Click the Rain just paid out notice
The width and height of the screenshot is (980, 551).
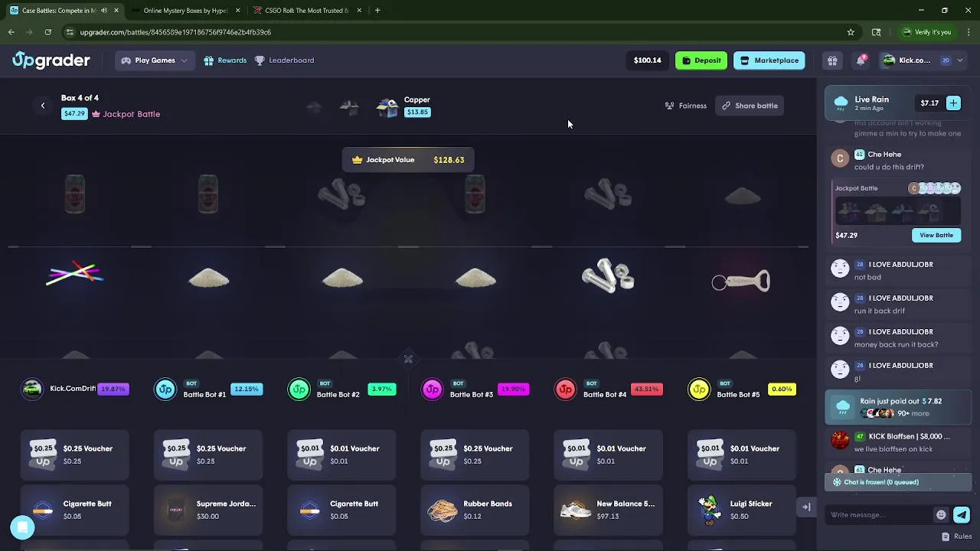897,407
